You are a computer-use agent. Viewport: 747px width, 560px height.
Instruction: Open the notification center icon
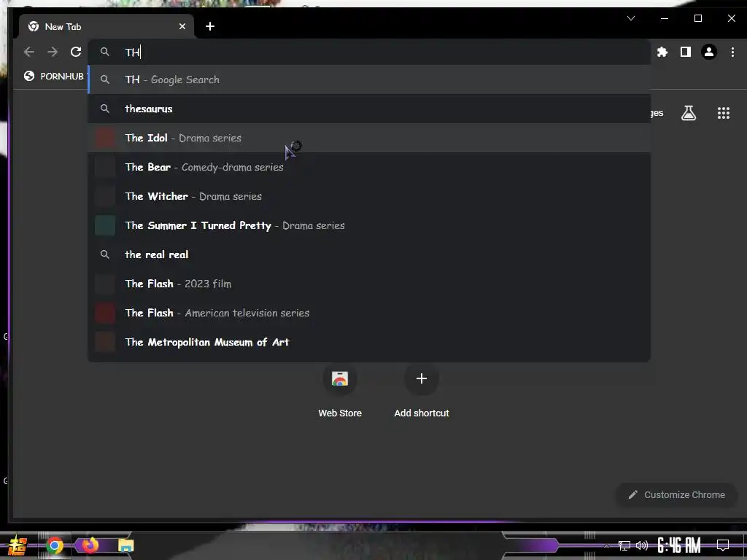pos(723,545)
